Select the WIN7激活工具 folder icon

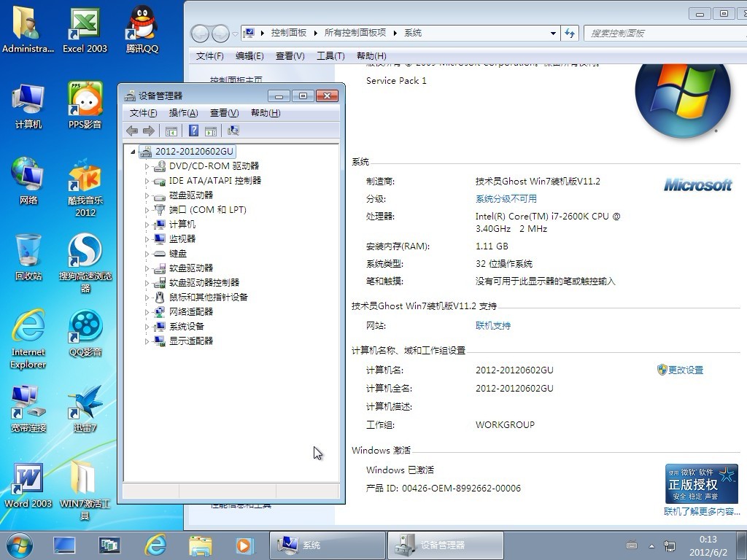85,491
